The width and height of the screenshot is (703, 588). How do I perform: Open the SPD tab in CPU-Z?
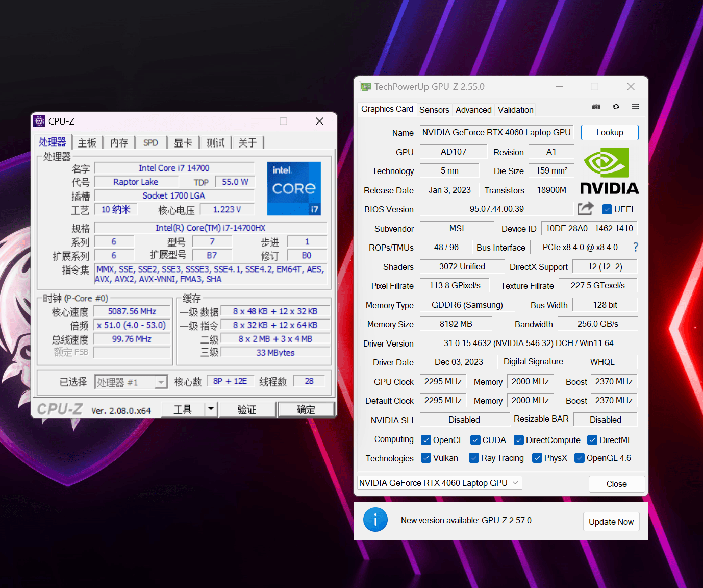pos(150,142)
